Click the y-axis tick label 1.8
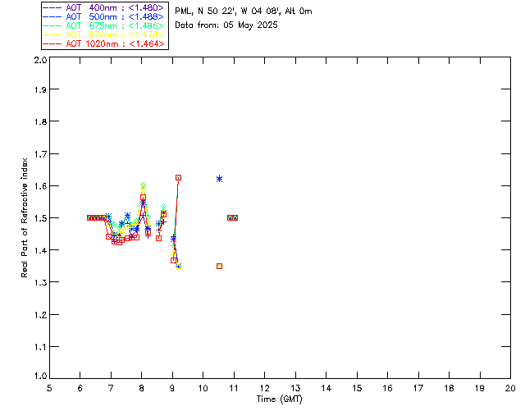Viewport: 525px width, 420px height. [x=40, y=121]
